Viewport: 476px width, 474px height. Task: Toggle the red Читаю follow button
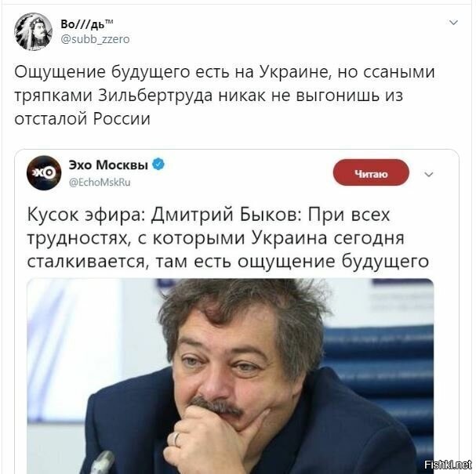[x=371, y=172]
